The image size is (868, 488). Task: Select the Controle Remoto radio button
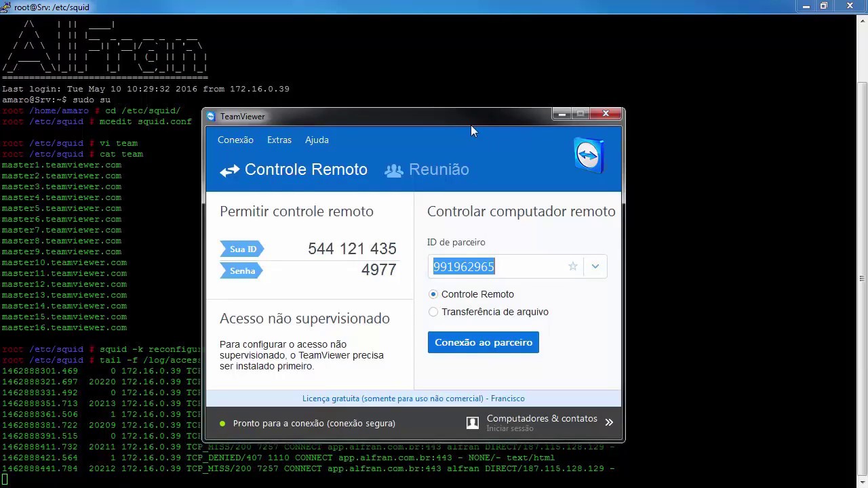click(433, 294)
